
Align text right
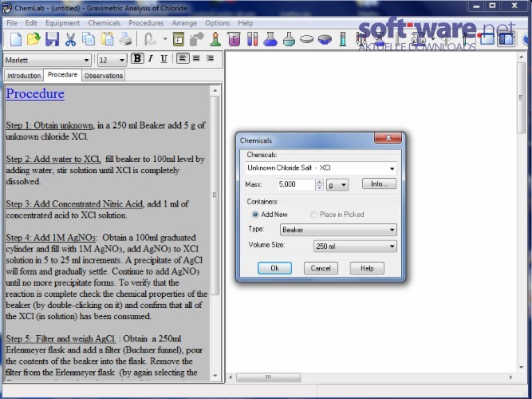210,58
